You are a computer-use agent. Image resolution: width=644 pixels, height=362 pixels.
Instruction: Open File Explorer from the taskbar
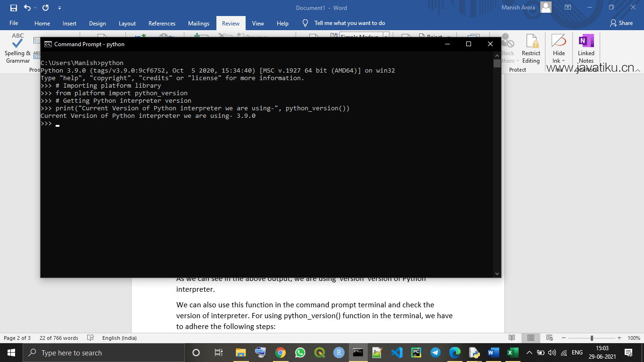[240, 353]
